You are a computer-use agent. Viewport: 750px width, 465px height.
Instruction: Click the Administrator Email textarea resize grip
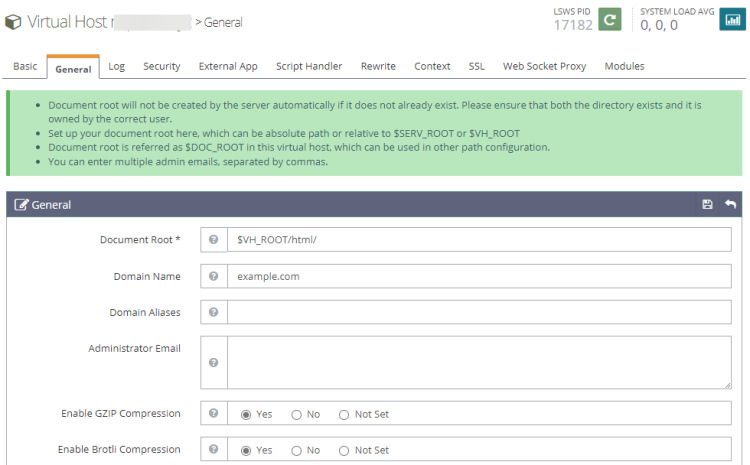tap(728, 385)
